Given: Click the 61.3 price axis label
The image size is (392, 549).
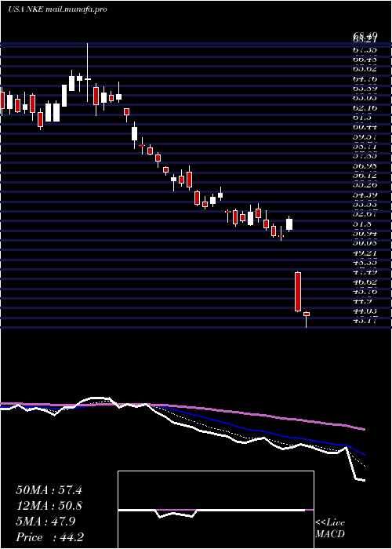Looking at the screenshot, I should tap(362, 118).
